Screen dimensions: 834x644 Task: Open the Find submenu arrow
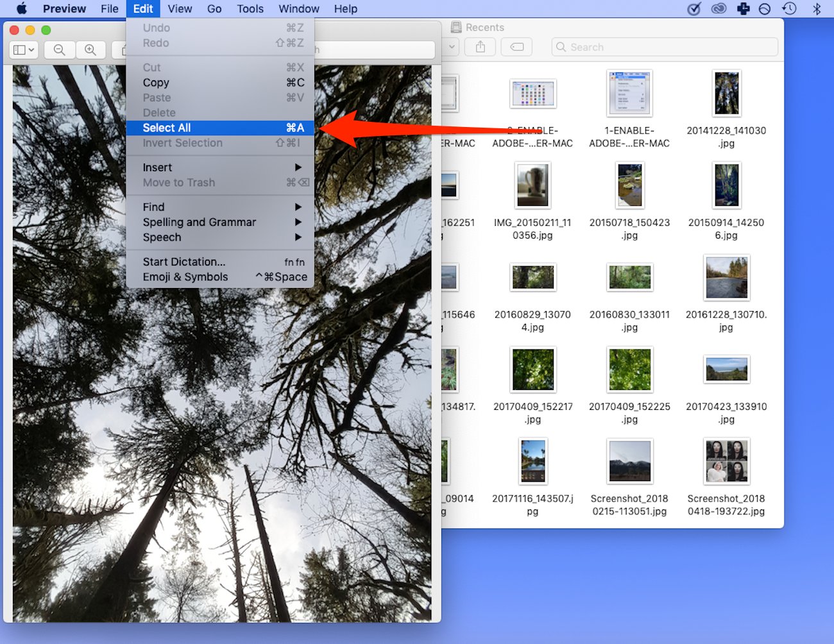point(153,207)
